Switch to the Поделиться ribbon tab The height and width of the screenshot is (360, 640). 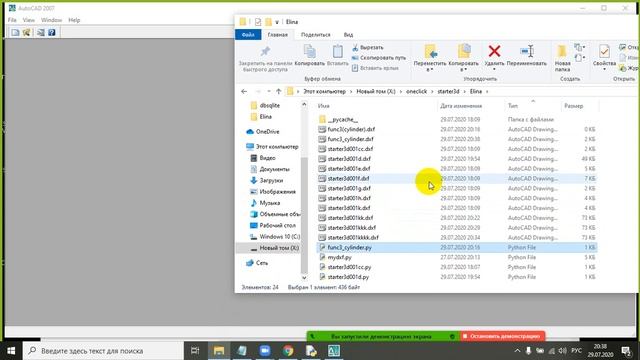coord(316,35)
